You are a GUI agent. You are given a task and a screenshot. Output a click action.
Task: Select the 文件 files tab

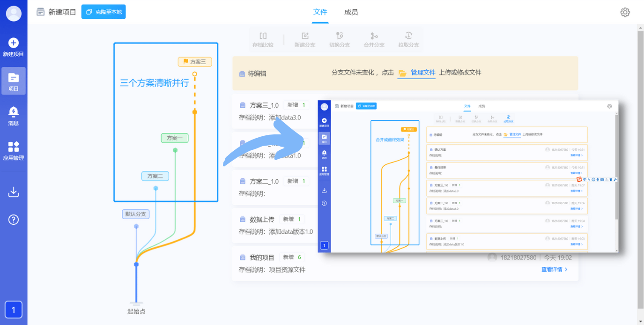[320, 12]
